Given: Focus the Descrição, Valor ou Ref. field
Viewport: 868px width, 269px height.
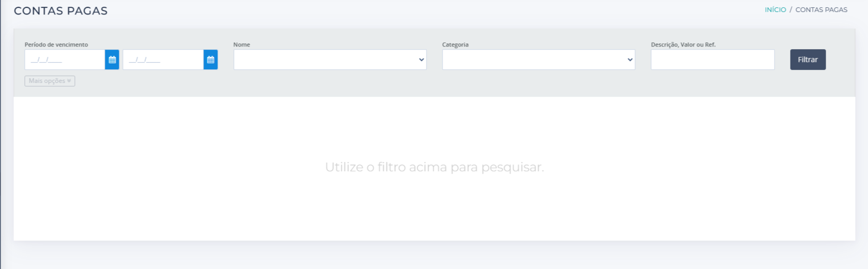Looking at the screenshot, I should [712, 59].
